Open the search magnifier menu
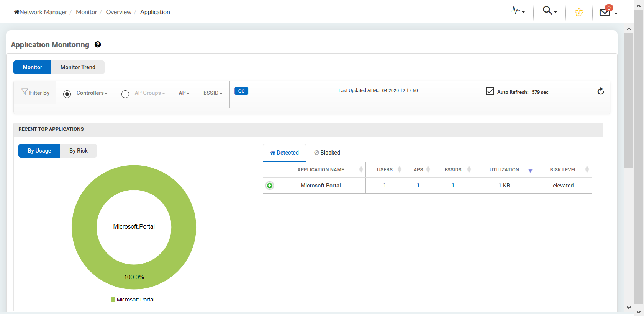The height and width of the screenshot is (316, 644). [x=549, y=11]
